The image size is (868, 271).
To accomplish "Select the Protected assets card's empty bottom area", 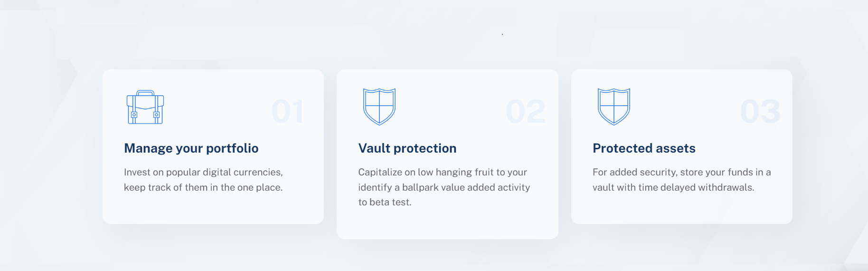I will pyautogui.click(x=681, y=209).
